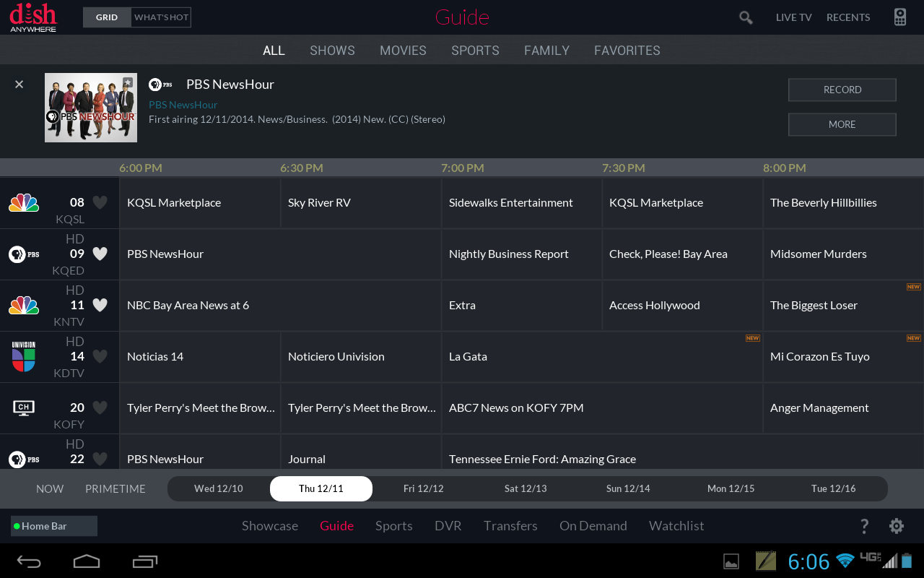The image size is (924, 578).
Task: Select La Gata program
Action: [602, 357]
